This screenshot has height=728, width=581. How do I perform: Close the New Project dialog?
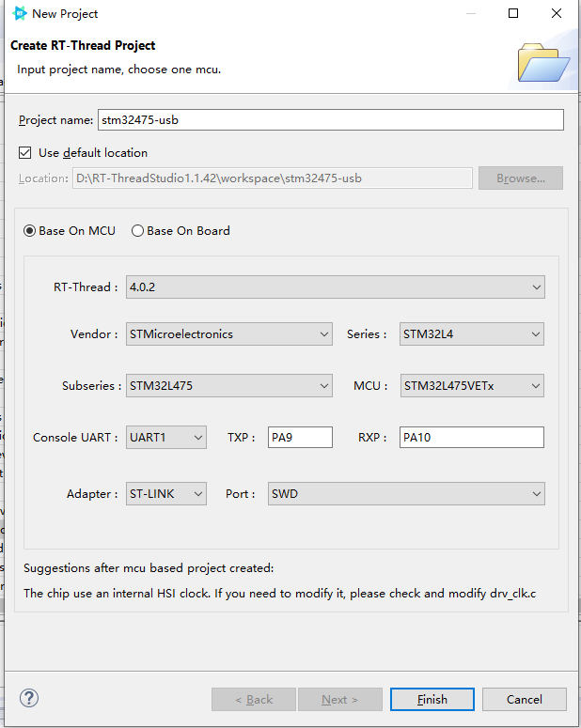click(x=557, y=13)
